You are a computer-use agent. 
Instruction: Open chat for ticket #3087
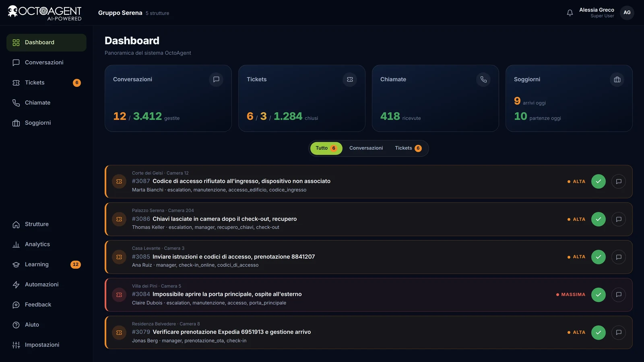(x=619, y=181)
